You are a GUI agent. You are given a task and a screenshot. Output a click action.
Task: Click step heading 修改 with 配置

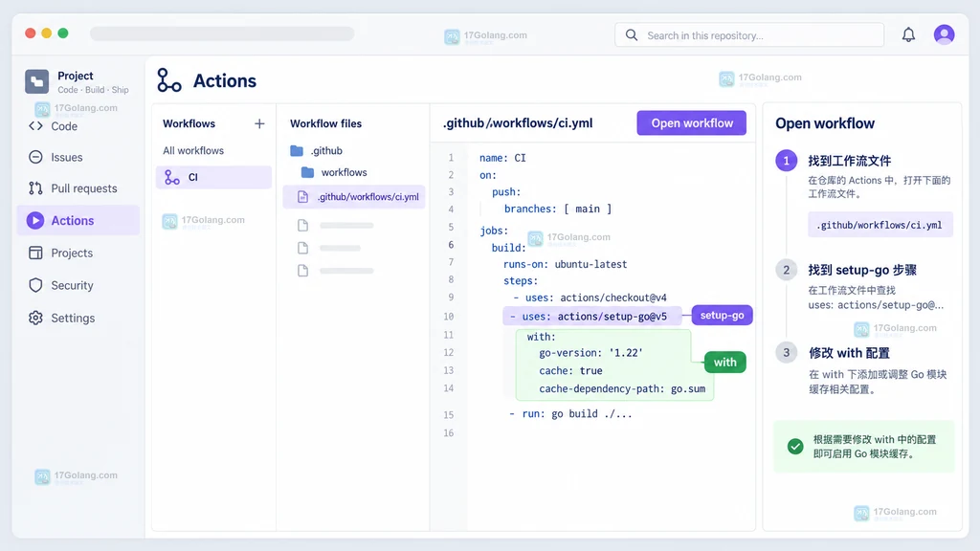(849, 353)
